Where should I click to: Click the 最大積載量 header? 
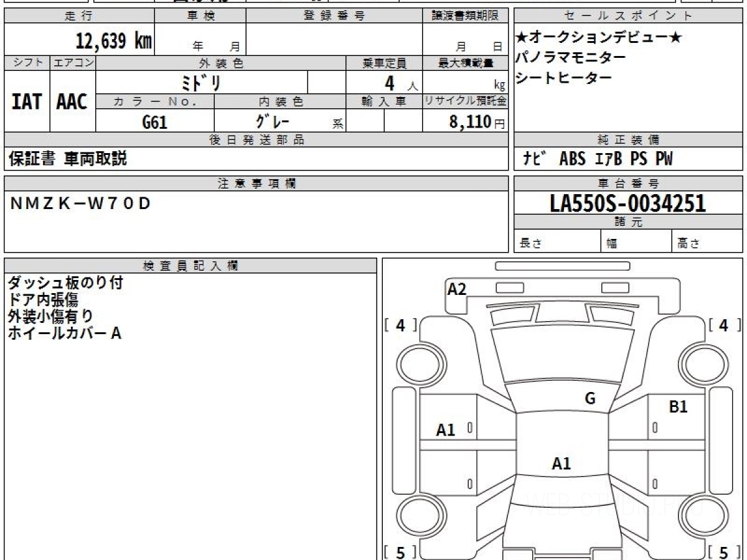click(465, 63)
